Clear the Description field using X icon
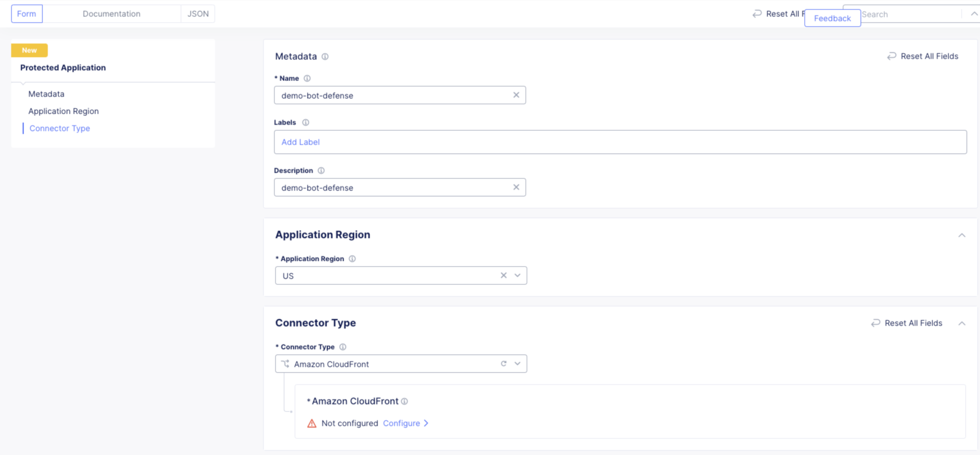 coord(516,188)
